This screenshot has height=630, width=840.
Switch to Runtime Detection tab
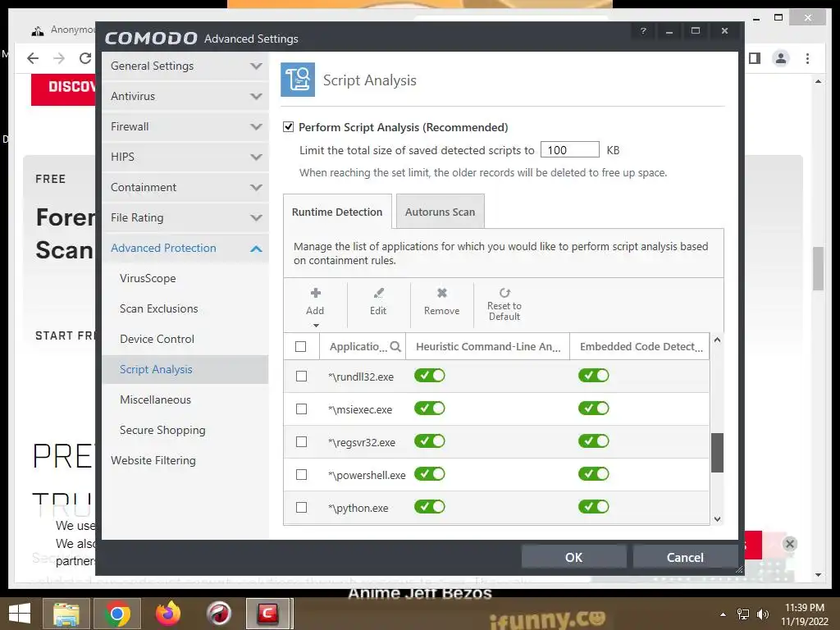(x=337, y=212)
